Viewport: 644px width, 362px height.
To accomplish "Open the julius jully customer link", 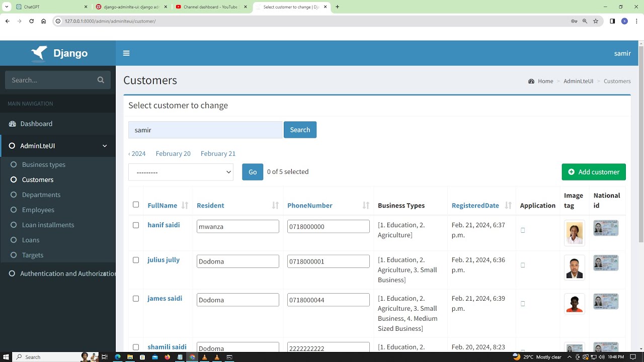I will (x=164, y=260).
